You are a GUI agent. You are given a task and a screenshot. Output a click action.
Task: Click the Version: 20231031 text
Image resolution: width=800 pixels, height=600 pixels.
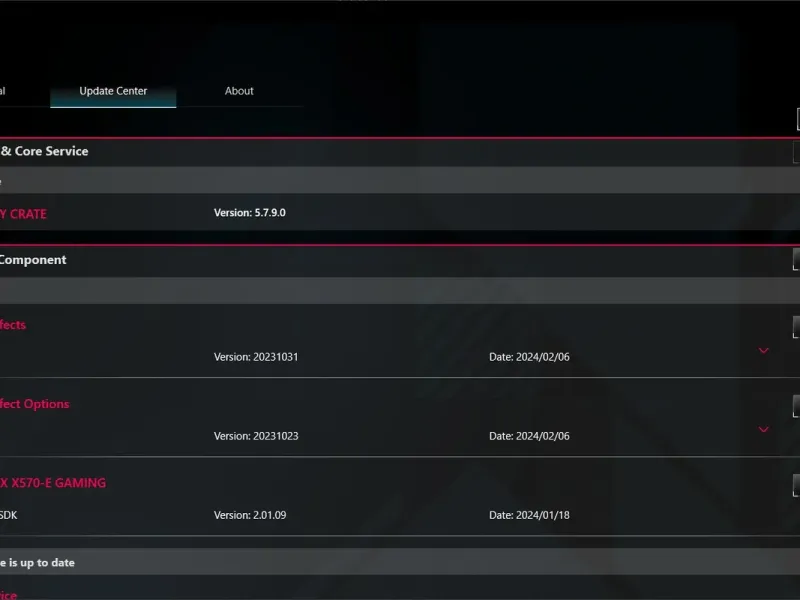[x=256, y=357]
